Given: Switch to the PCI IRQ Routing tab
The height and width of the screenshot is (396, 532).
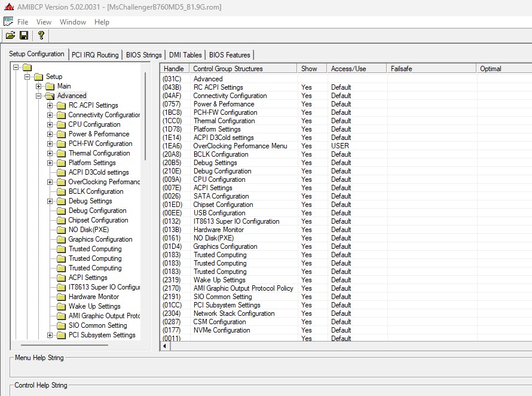Looking at the screenshot, I should (x=95, y=55).
